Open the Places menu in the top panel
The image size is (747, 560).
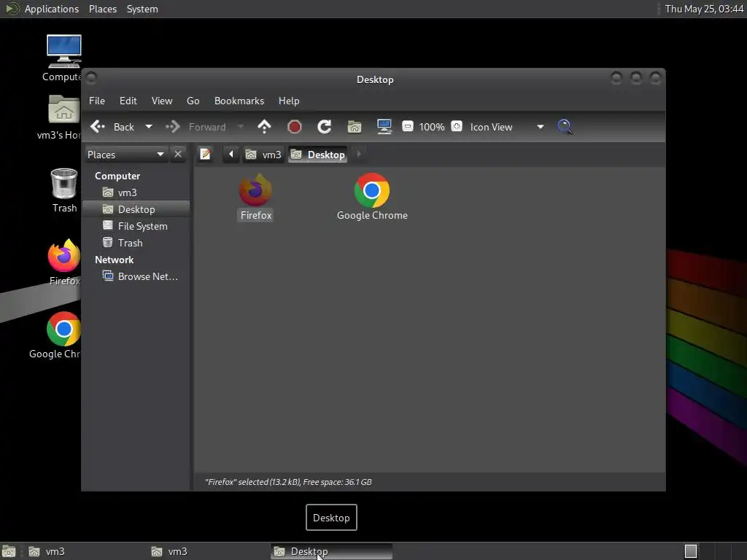[103, 9]
